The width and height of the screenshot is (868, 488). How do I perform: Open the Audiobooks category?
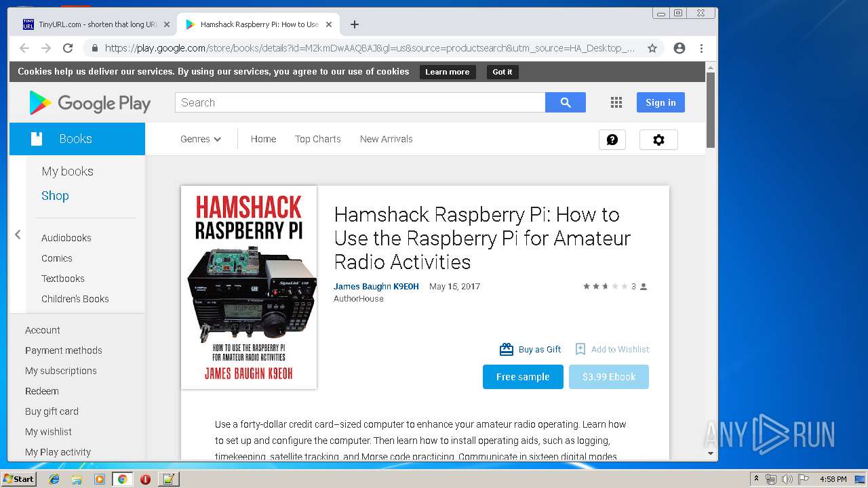pyautogui.click(x=66, y=238)
